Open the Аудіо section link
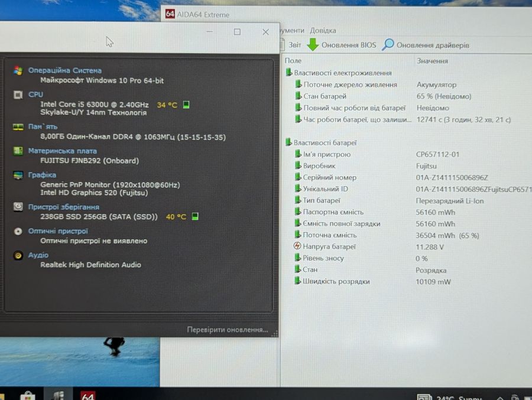The height and width of the screenshot is (400, 532). pyautogui.click(x=38, y=255)
